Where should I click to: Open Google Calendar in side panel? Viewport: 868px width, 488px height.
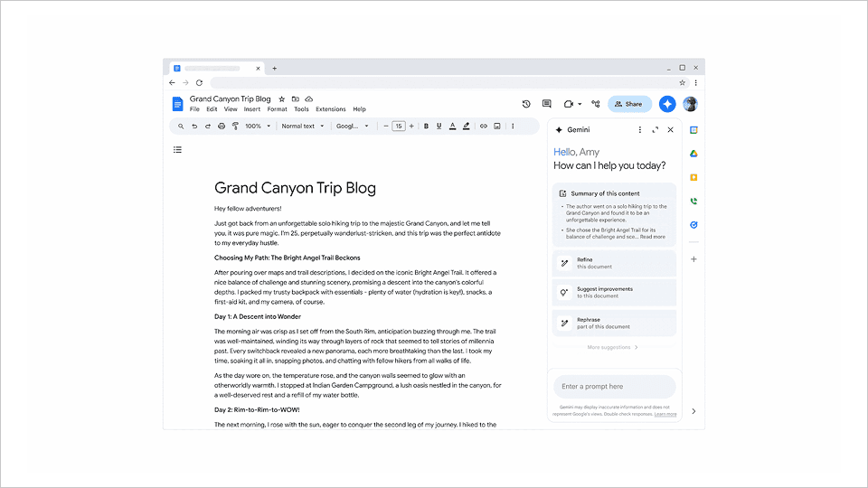(693, 130)
